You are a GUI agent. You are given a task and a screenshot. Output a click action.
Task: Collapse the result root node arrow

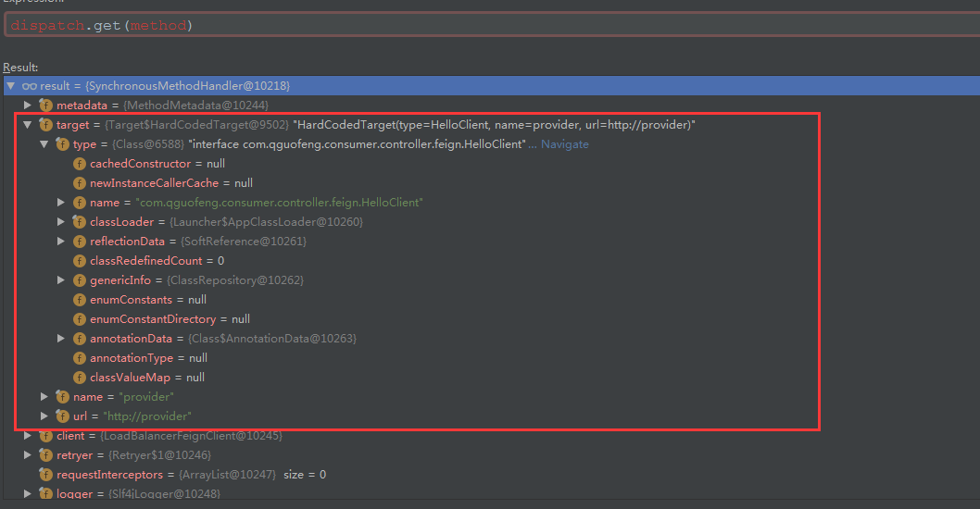(x=10, y=85)
